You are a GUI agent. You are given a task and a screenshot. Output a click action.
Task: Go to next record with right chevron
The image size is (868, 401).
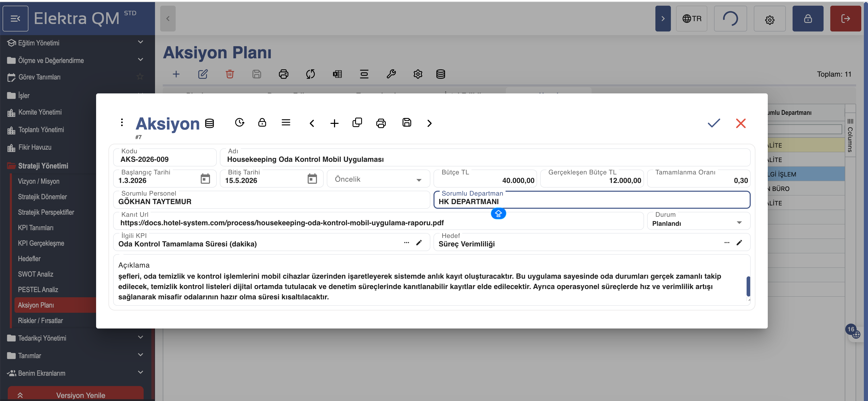[429, 123]
